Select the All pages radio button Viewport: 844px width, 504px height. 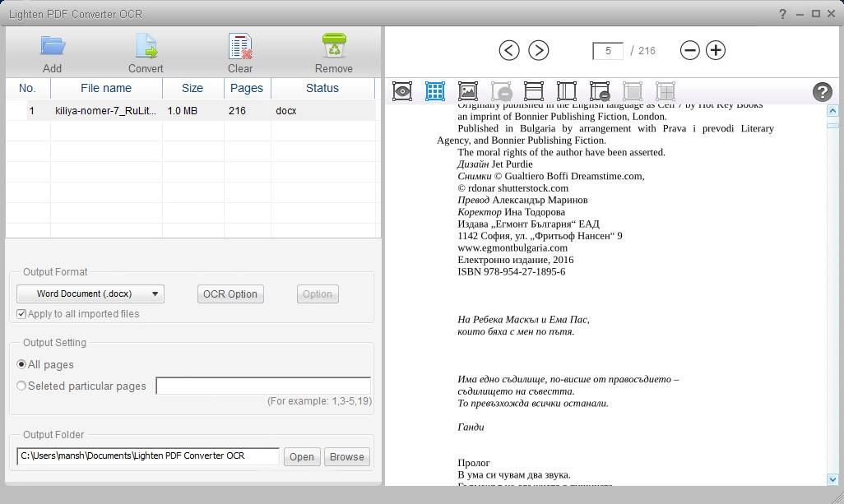point(21,364)
